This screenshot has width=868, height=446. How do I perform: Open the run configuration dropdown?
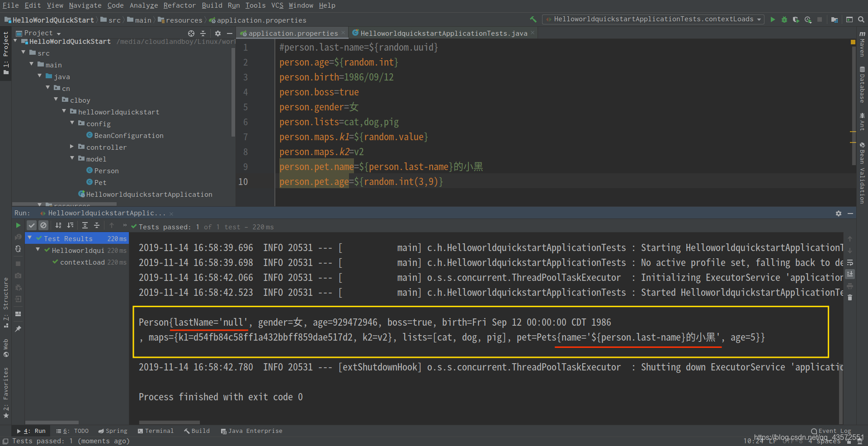pyautogui.click(x=653, y=19)
